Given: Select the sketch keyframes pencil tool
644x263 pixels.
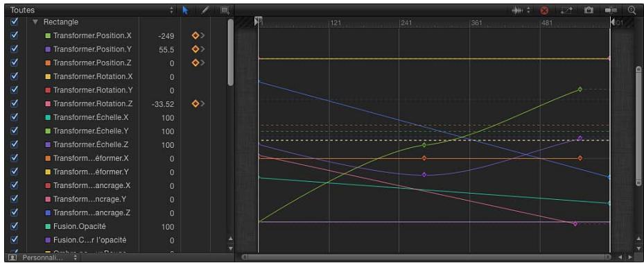Looking at the screenshot, I should [204, 10].
